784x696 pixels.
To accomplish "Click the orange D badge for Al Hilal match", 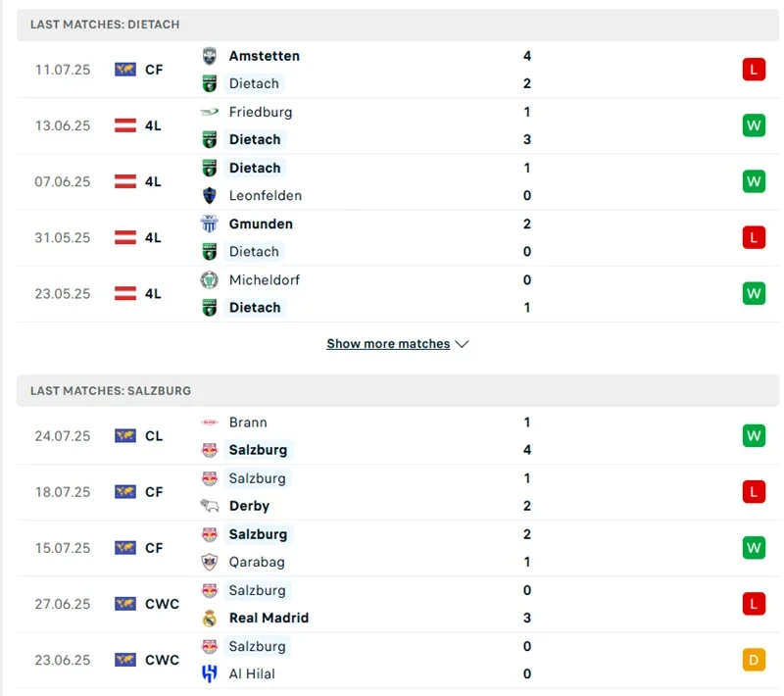I will (x=753, y=660).
